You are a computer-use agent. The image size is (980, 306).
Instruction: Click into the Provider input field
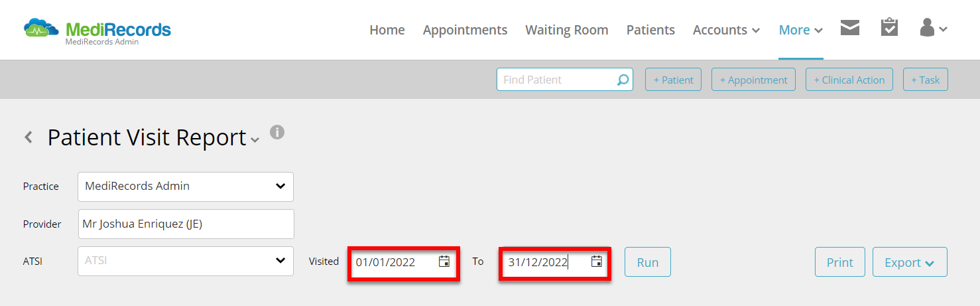186,224
